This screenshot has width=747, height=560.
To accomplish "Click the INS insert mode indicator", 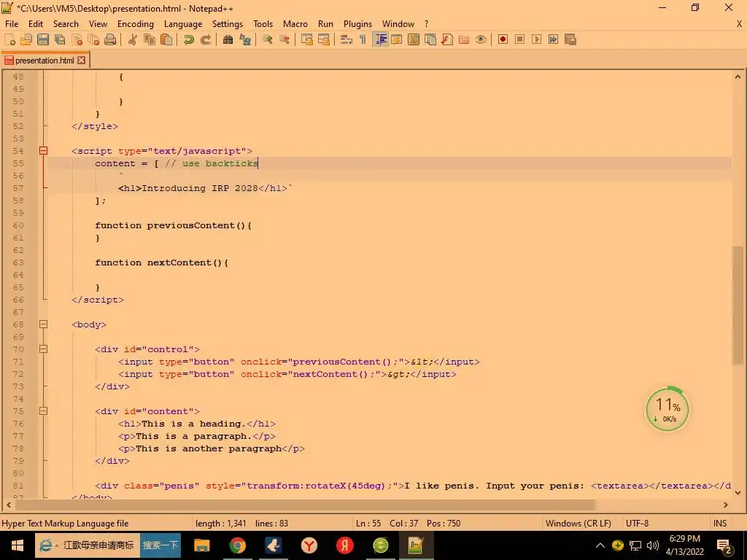I will [x=720, y=524].
